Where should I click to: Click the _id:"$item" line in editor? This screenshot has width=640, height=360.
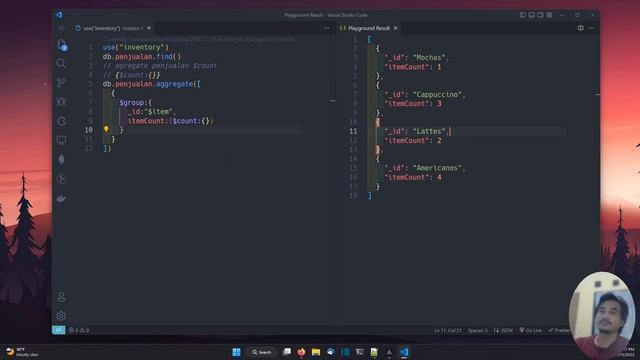point(152,111)
